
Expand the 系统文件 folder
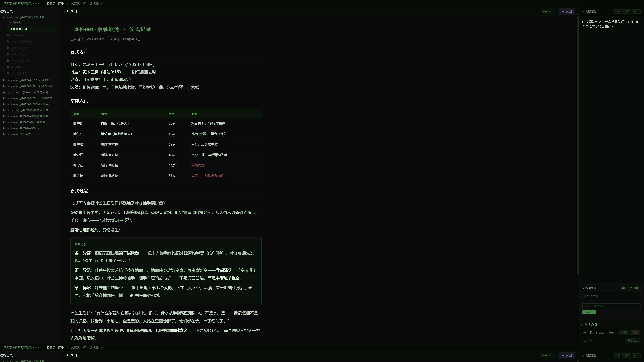[4, 134]
